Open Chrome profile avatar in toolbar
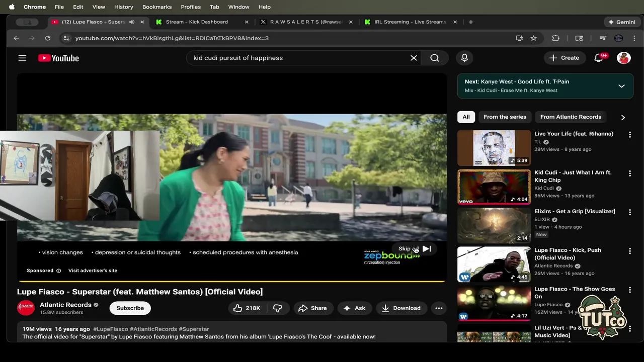This screenshot has width=644, height=362. pos(619,38)
